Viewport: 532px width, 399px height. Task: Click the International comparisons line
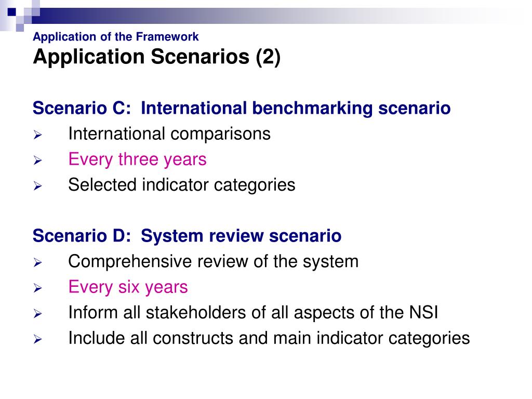(169, 134)
